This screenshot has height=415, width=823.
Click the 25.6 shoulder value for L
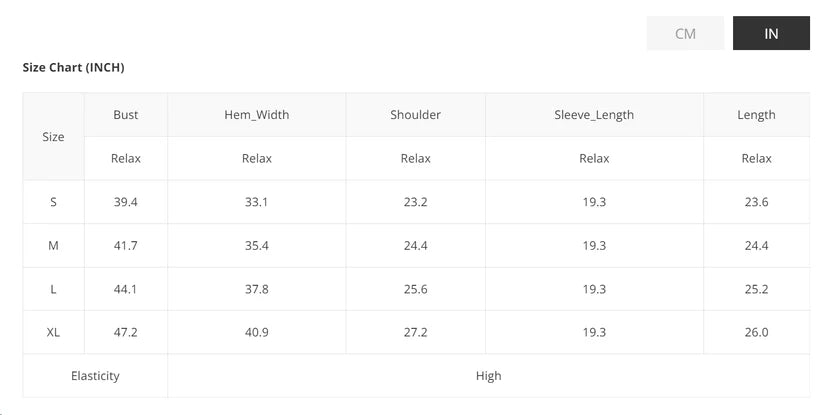416,289
